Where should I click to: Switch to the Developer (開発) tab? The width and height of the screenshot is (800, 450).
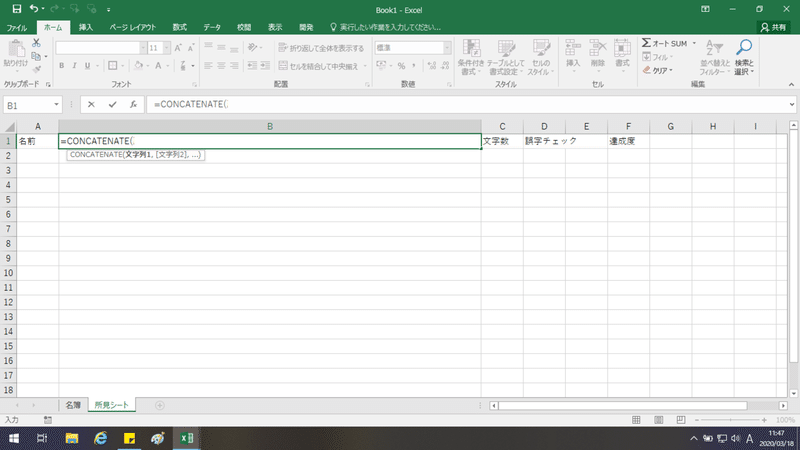pyautogui.click(x=306, y=27)
